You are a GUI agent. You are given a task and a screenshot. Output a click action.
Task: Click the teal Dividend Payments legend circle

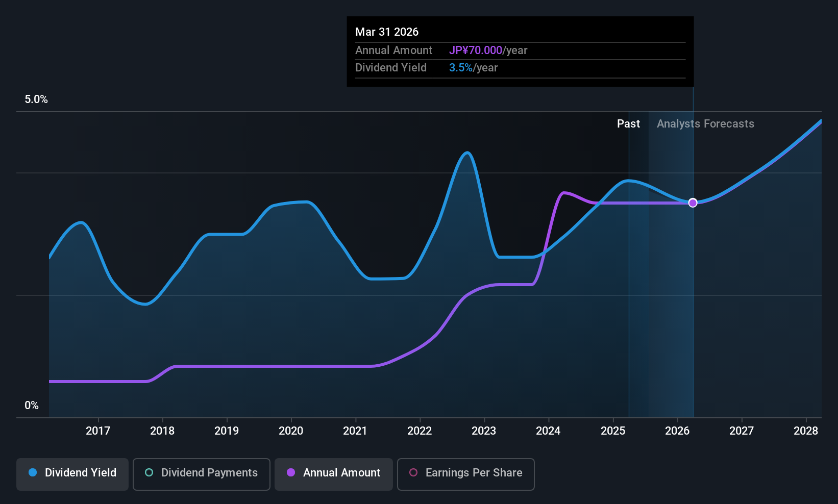click(x=149, y=473)
